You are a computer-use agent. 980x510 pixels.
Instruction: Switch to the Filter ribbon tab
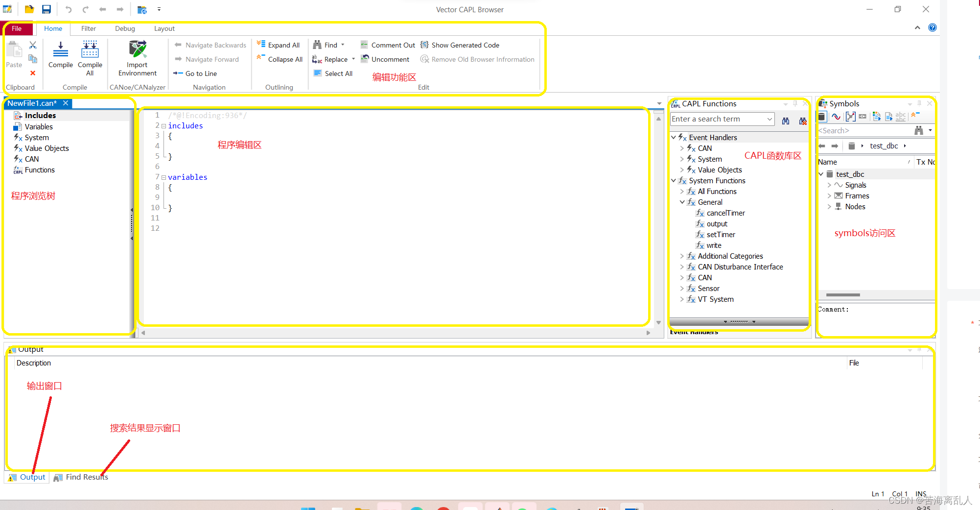point(89,28)
